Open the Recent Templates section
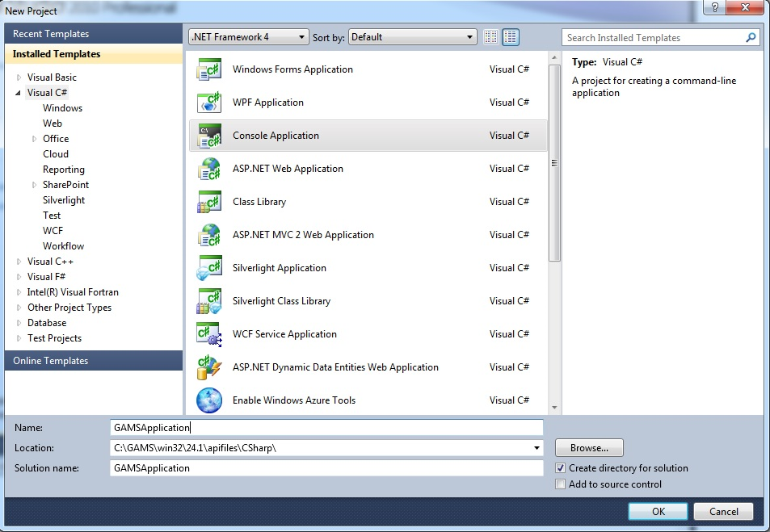Viewport: 770px width, 532px height. click(x=50, y=34)
